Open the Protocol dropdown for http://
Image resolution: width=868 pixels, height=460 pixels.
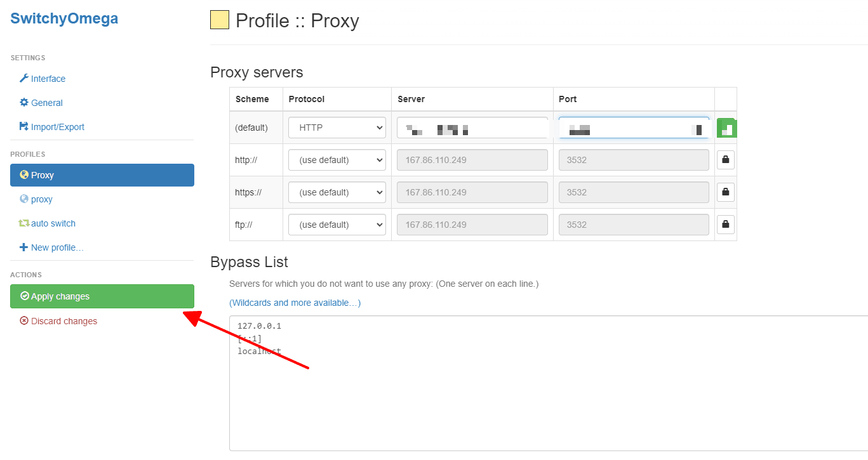[x=337, y=160]
